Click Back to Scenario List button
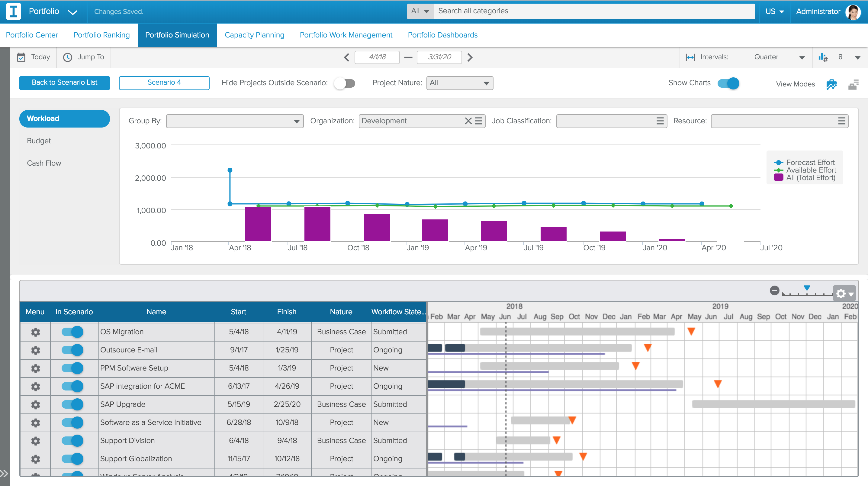This screenshot has height=486, width=868. coord(64,82)
